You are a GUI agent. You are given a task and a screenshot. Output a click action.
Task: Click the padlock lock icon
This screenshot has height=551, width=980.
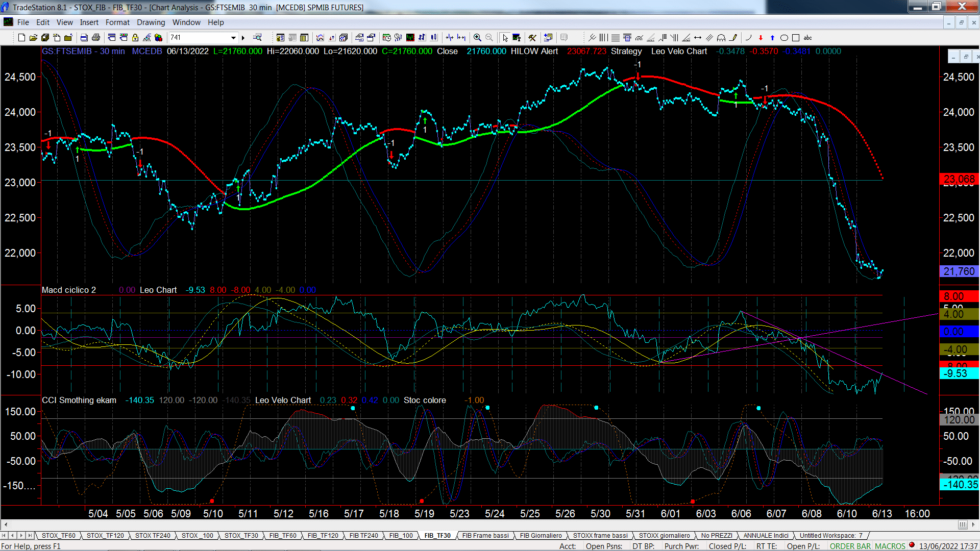135,37
